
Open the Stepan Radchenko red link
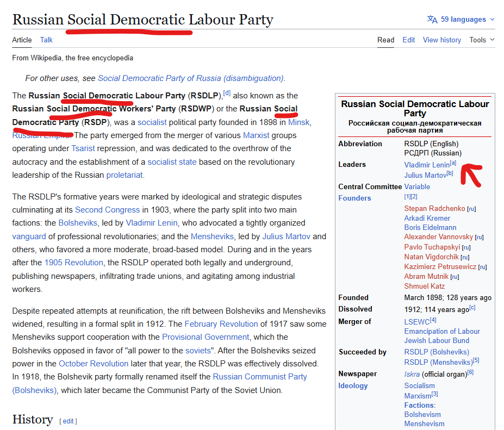pos(434,208)
